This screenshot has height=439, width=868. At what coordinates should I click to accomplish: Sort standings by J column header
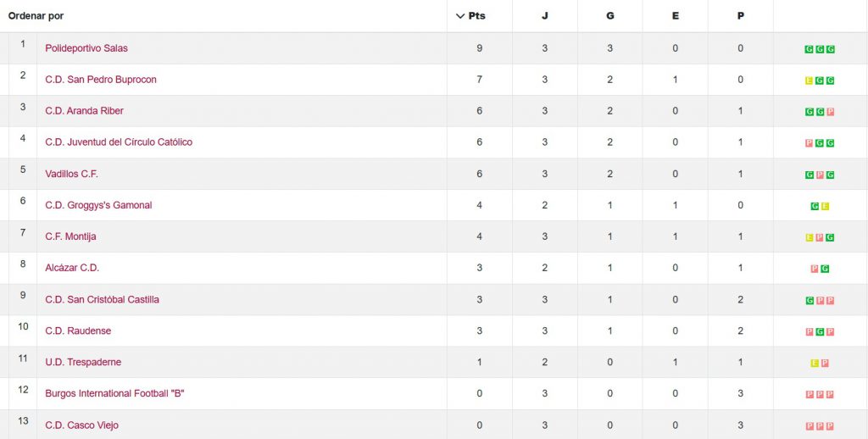click(544, 16)
